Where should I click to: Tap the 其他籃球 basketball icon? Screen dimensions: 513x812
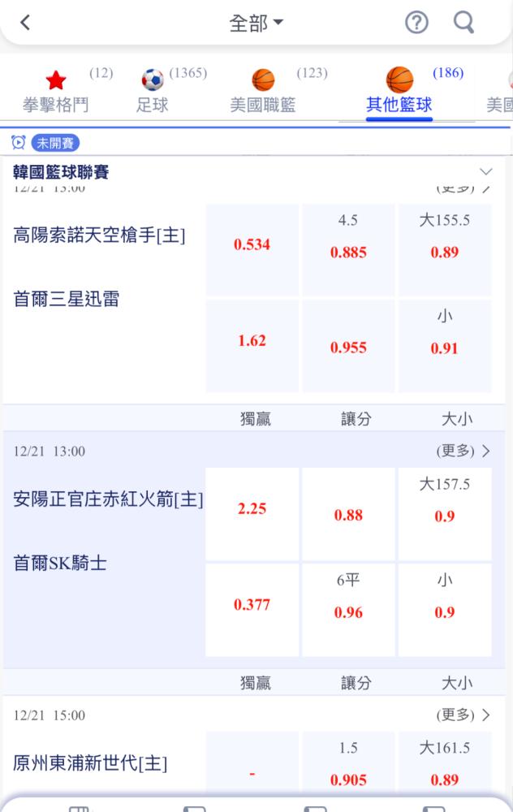click(399, 80)
